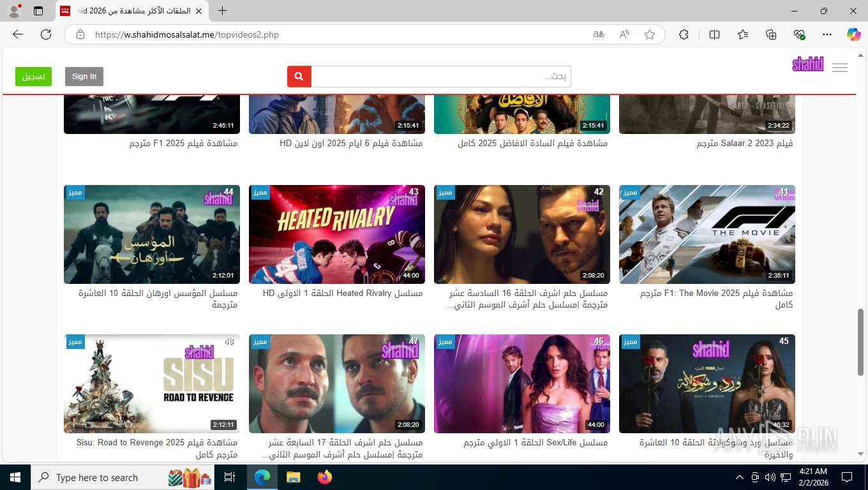Open Heated Rivalry episode 1 thumbnail
Image resolution: width=868 pixels, height=490 pixels.
click(337, 234)
